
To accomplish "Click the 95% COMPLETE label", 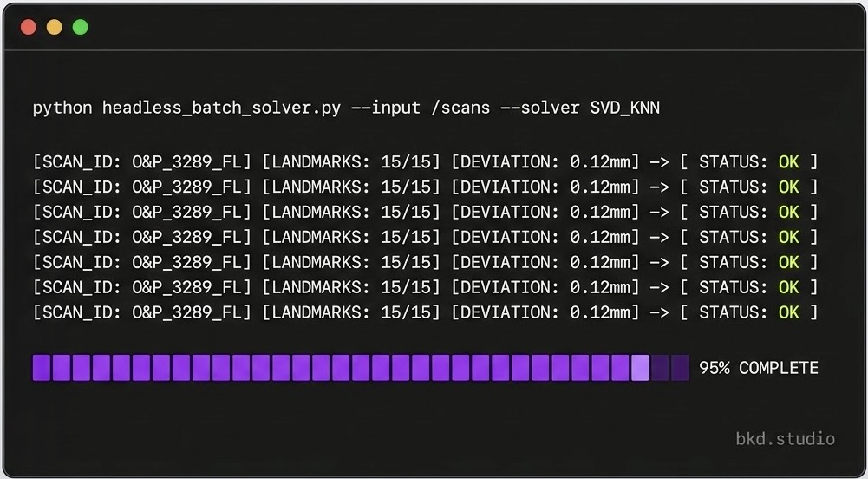I will 759,368.
